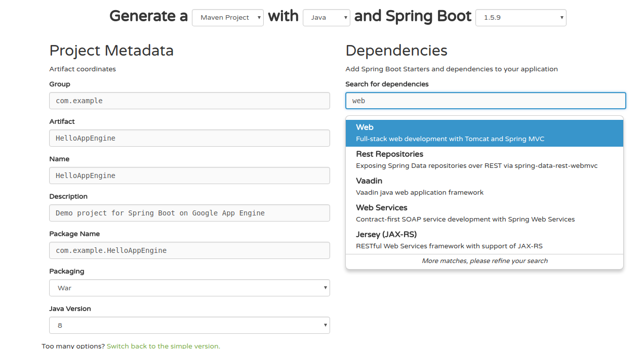Open the Packaging War dropdown
The height and width of the screenshot is (349, 644).
[x=189, y=288]
